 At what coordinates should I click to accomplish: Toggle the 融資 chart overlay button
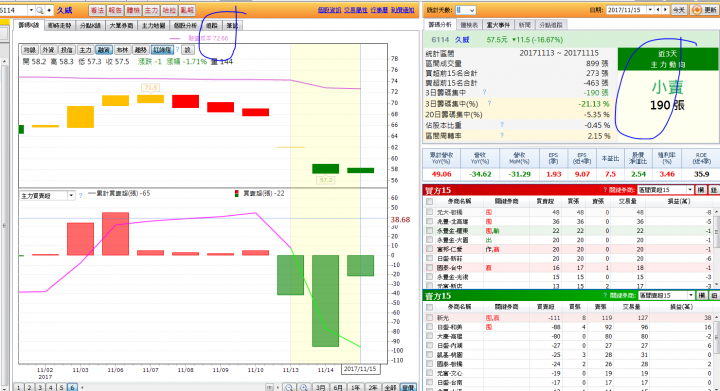104,50
